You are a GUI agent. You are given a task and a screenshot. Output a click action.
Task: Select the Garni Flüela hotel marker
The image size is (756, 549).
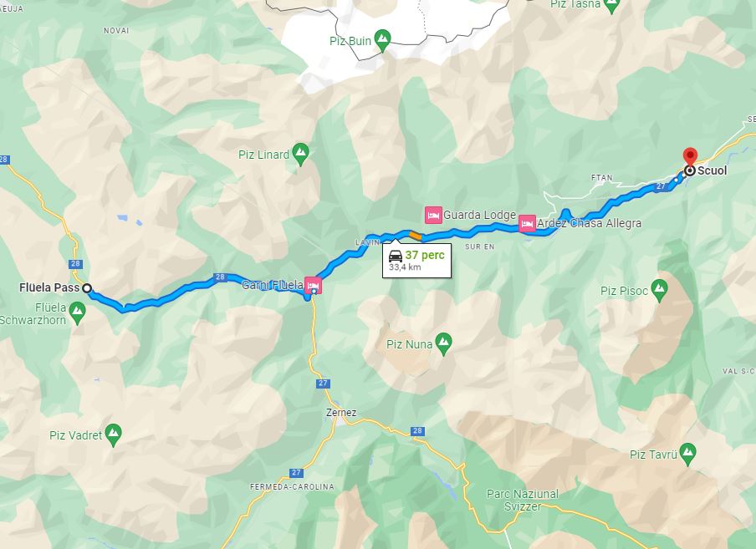pos(313,285)
